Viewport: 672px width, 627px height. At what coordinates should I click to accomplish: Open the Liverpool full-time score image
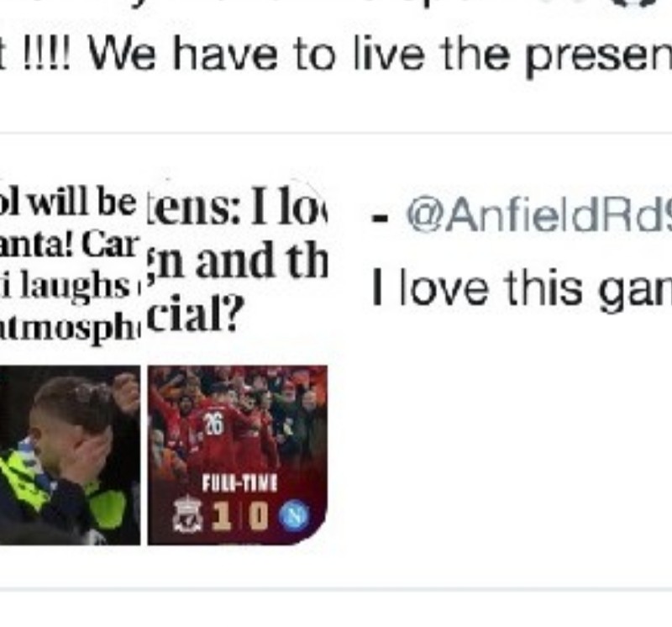[x=238, y=455]
